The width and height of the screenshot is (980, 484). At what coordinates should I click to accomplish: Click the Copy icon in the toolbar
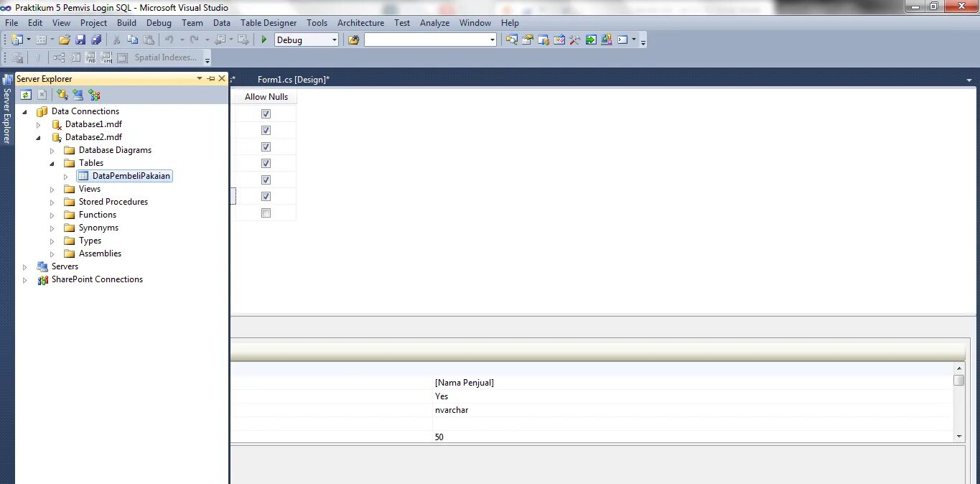132,39
